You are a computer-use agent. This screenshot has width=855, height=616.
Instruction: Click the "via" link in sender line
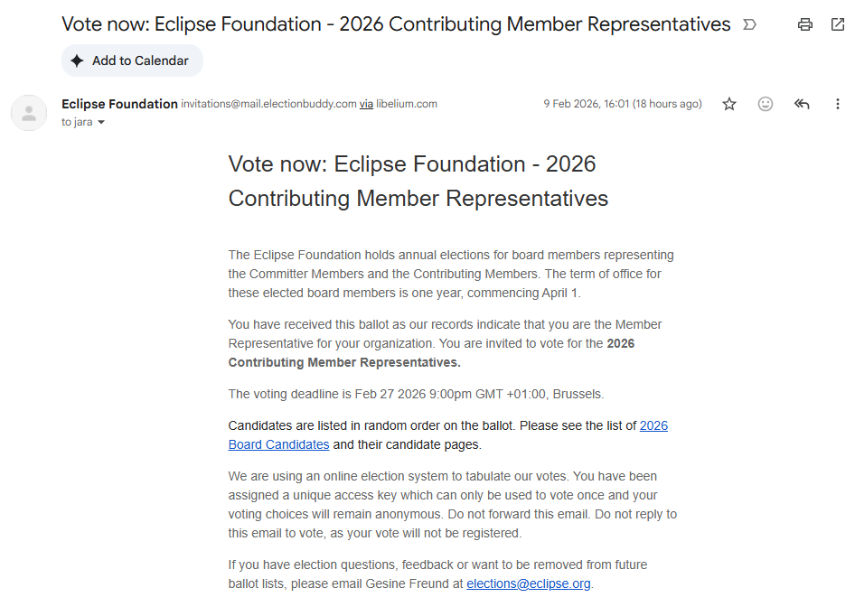[366, 104]
